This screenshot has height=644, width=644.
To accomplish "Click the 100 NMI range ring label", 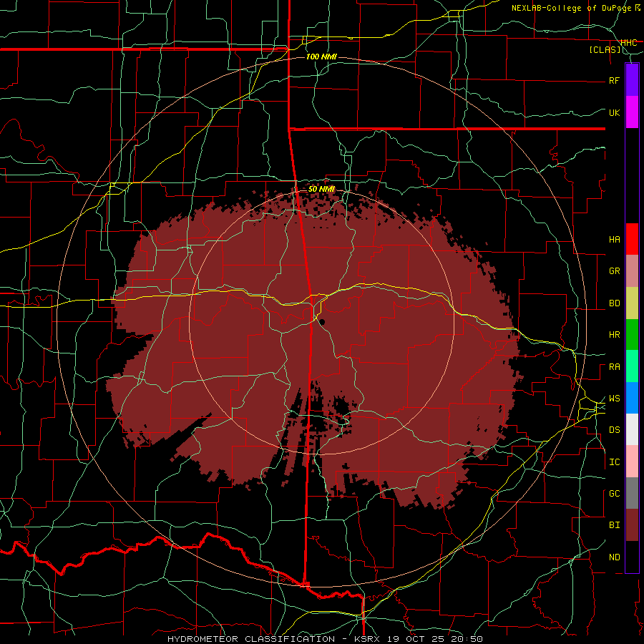I will tap(321, 57).
